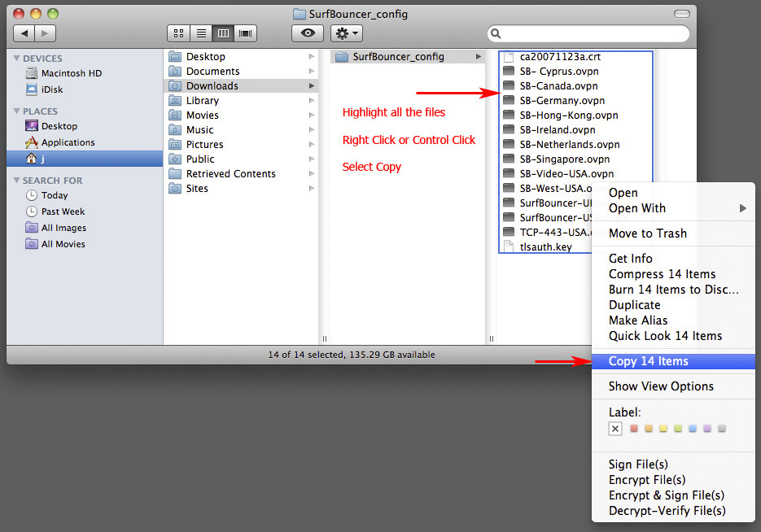This screenshot has height=532, width=761.
Task: Click the toolbar hide pill button
Action: (x=681, y=14)
